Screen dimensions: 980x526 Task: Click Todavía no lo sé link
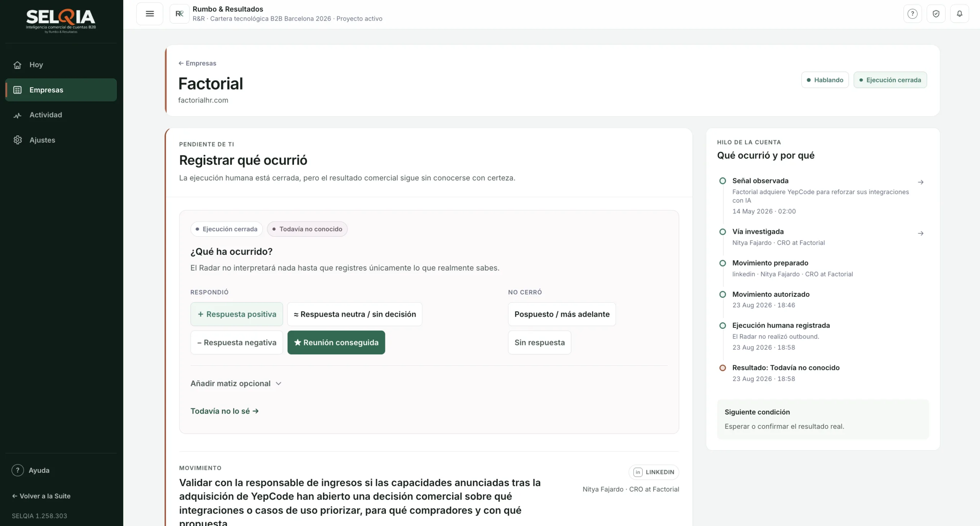point(225,411)
